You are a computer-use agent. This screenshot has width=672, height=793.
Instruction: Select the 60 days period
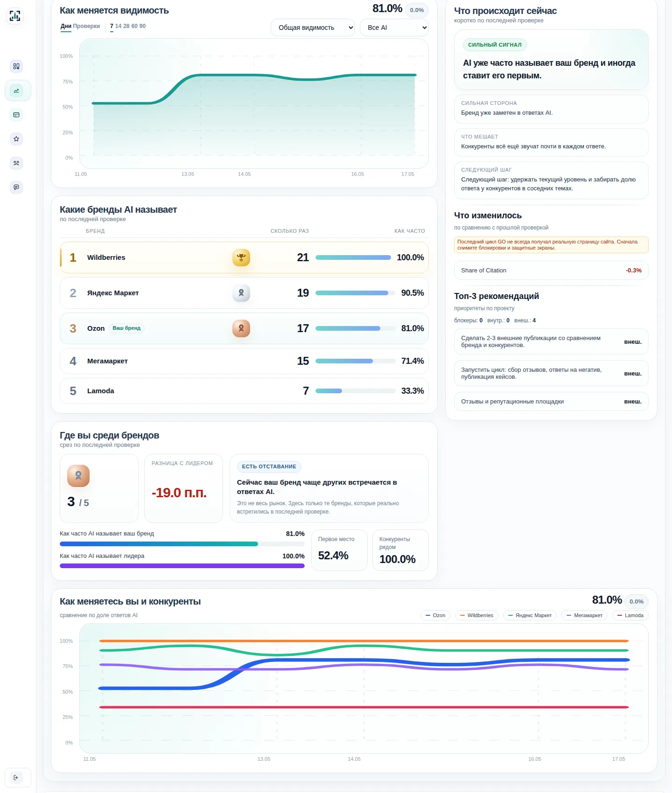(x=134, y=26)
